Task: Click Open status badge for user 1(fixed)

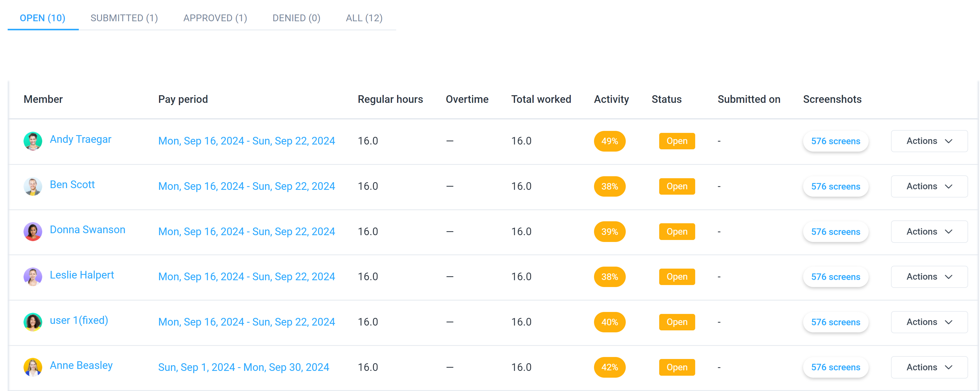Action: [677, 322]
